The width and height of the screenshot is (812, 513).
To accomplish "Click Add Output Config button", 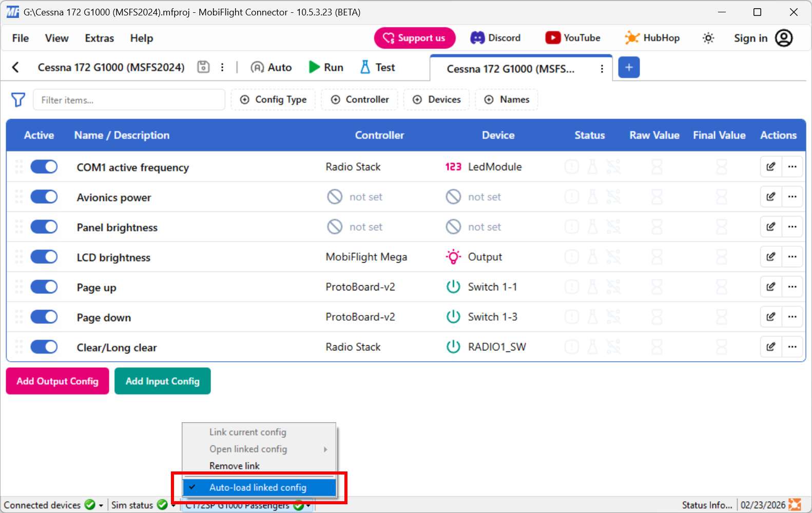I will 57,381.
